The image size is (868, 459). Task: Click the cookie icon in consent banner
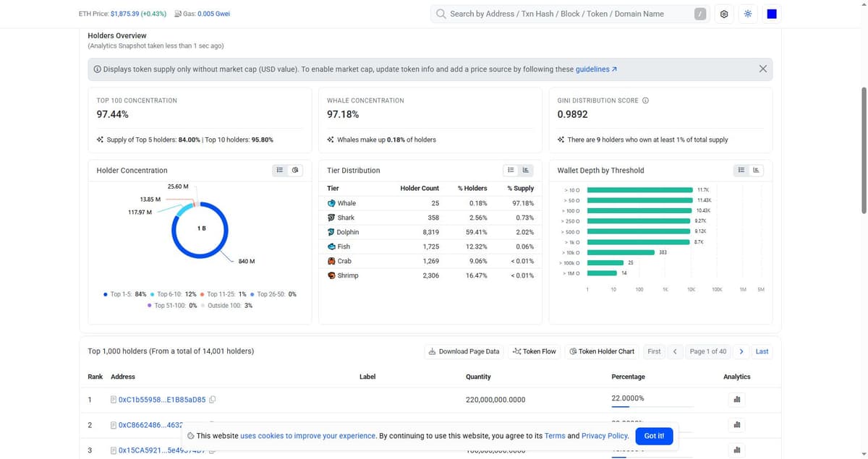tap(190, 436)
